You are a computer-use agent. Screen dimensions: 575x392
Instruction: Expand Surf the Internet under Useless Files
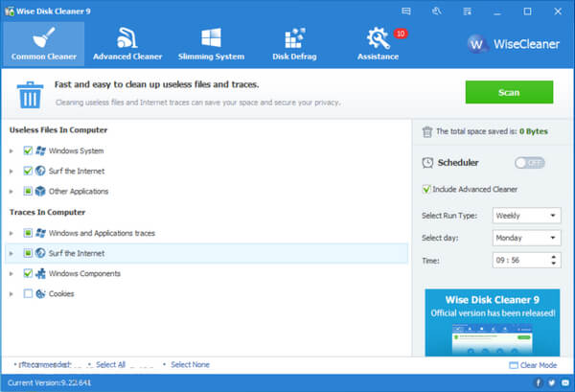[11, 172]
